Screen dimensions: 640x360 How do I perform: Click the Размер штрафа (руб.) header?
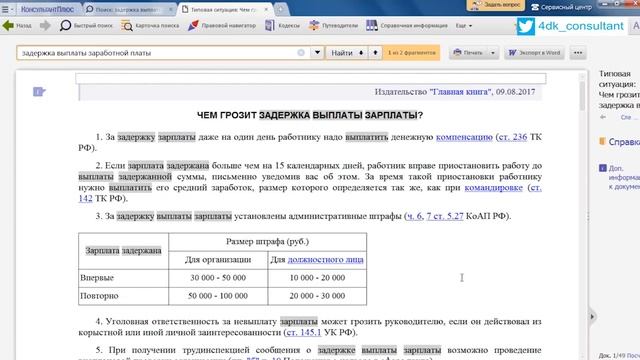pyautogui.click(x=267, y=242)
